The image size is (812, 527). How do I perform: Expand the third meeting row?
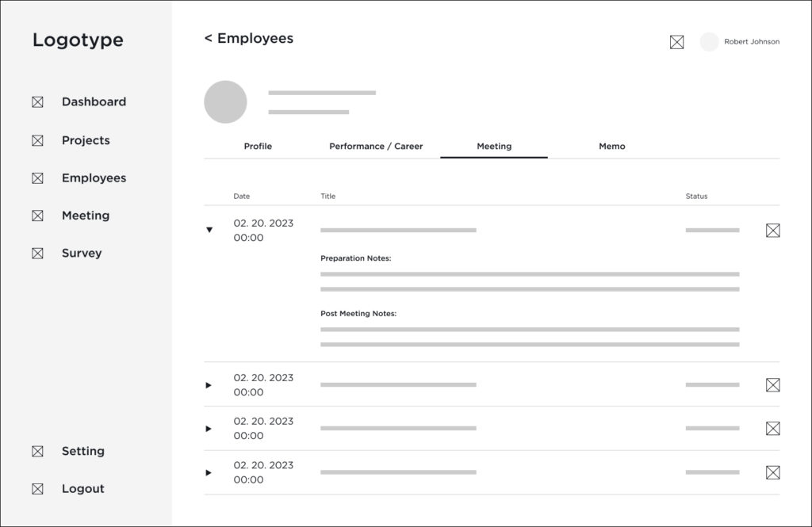[x=209, y=429]
